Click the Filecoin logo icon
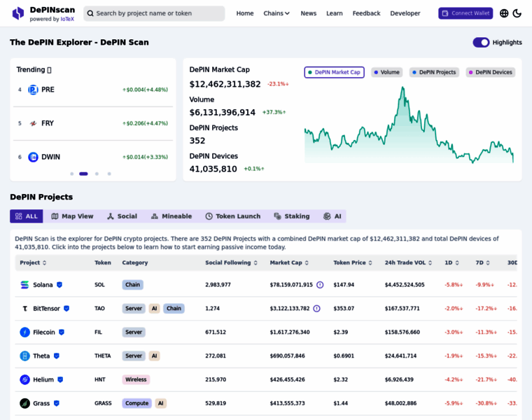The image size is (532, 420). point(24,332)
